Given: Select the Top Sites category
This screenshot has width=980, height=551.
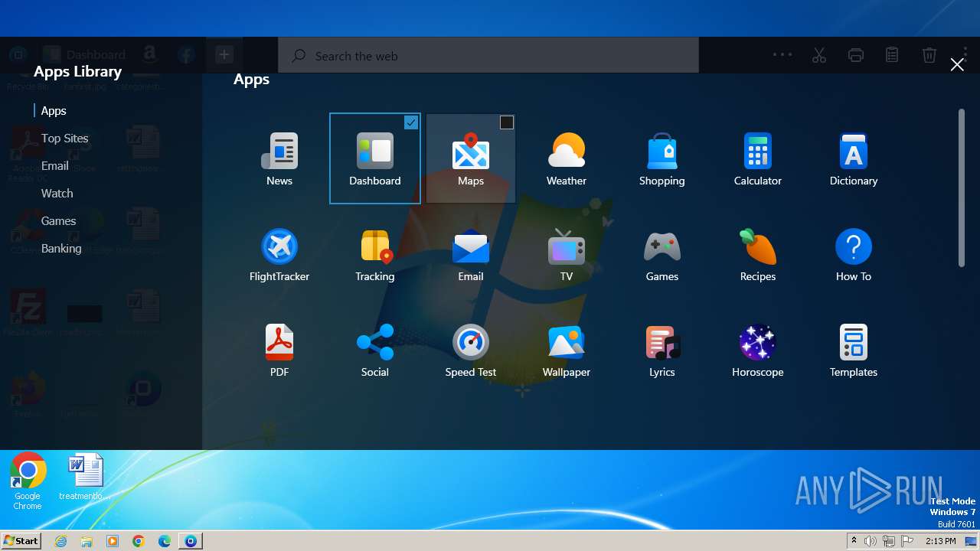Looking at the screenshot, I should coord(65,139).
